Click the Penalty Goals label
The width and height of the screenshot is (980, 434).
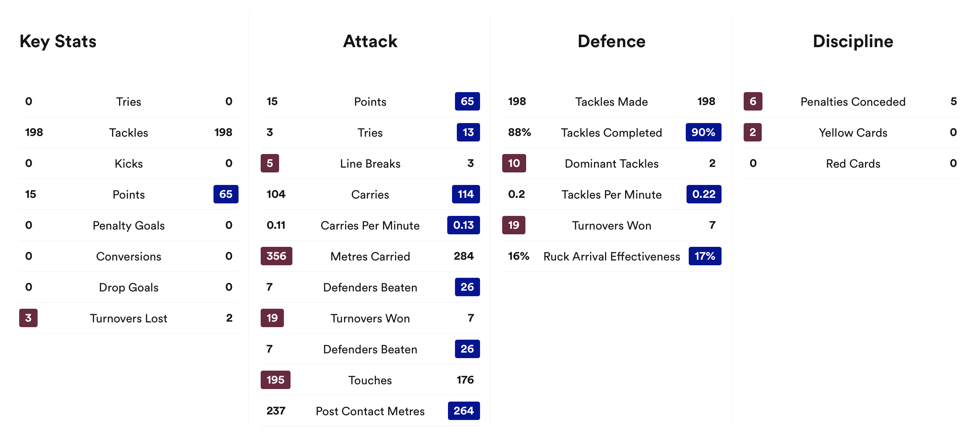129,225
